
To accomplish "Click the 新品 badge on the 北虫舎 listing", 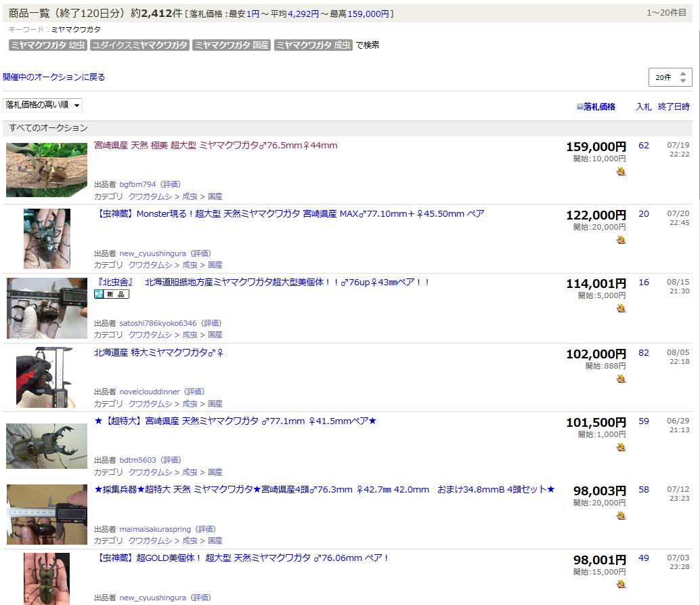I will click(x=112, y=294).
